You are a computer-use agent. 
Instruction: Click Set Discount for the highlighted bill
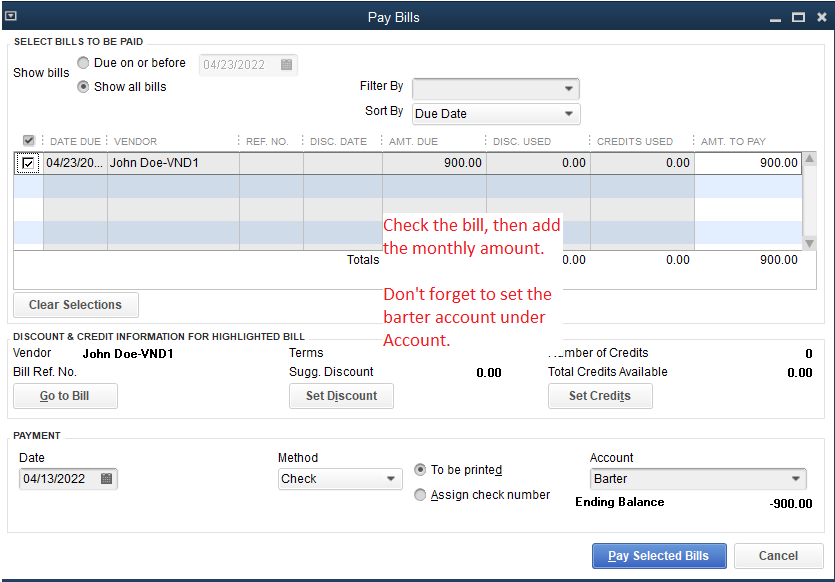(341, 396)
